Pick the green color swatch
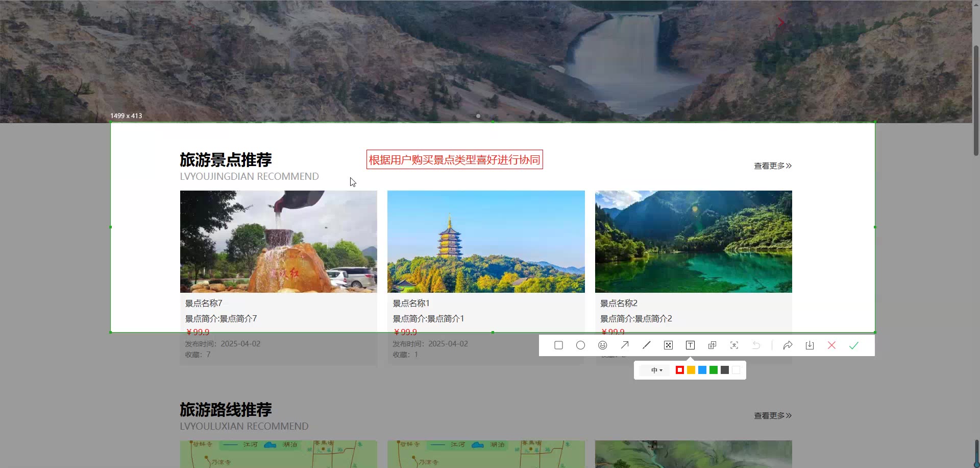This screenshot has height=468, width=980. (713, 370)
